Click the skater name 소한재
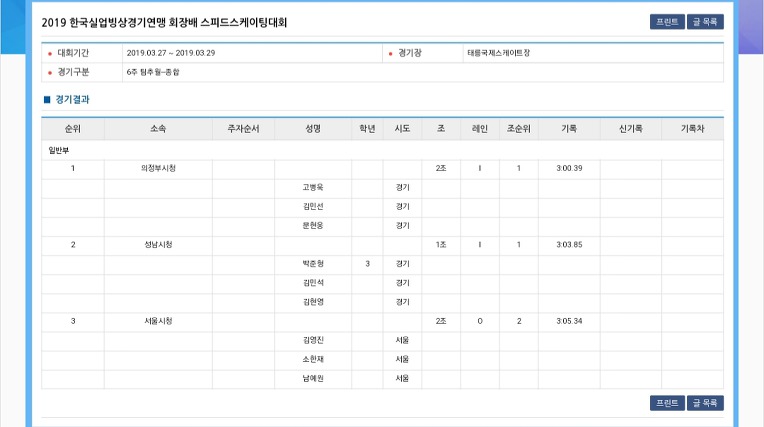The height and width of the screenshot is (427, 764). (313, 359)
